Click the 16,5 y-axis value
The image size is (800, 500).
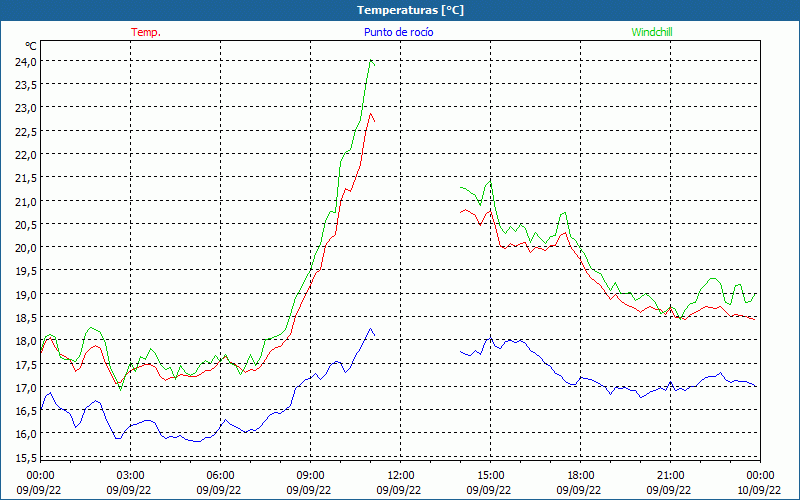(26, 411)
